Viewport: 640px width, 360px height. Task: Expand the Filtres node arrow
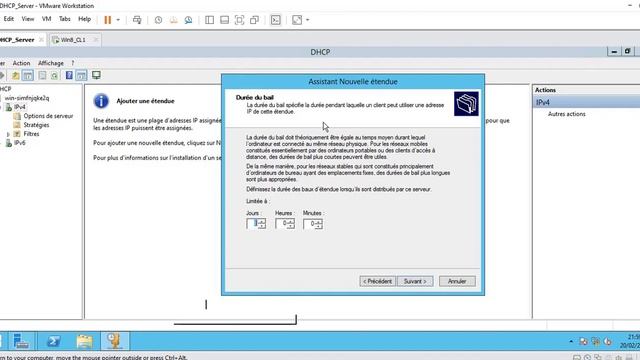8,134
